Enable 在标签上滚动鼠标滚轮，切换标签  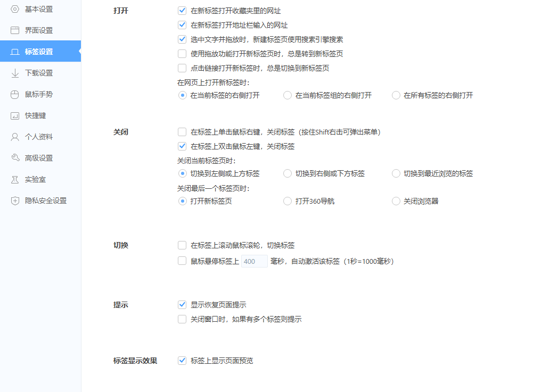tap(182, 245)
